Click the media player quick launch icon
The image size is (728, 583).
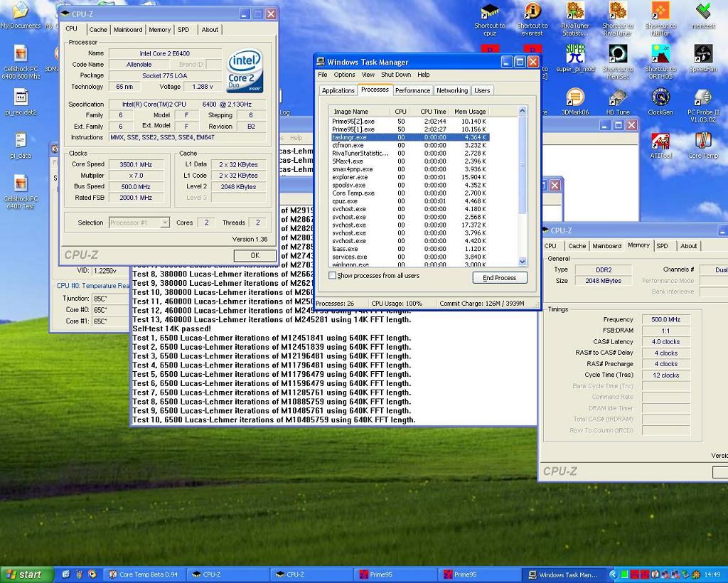click(92, 574)
